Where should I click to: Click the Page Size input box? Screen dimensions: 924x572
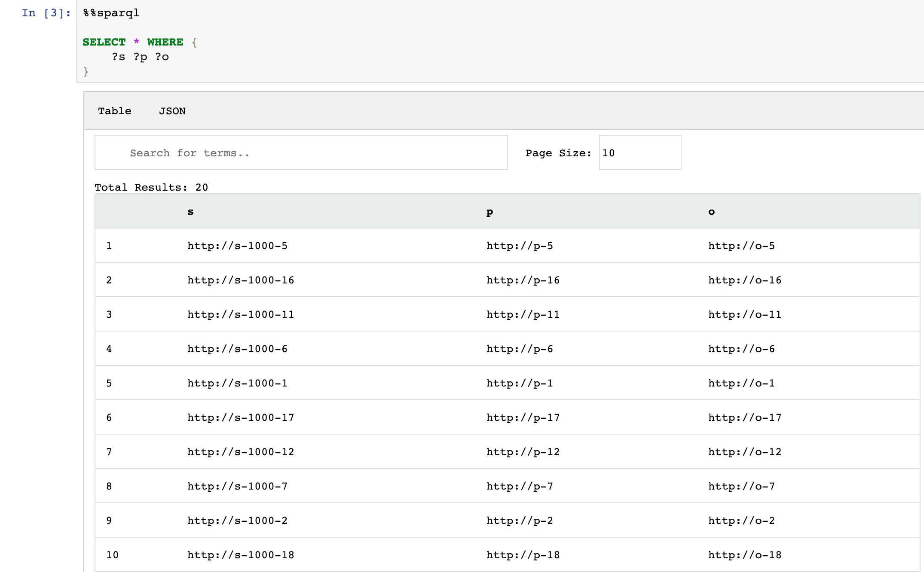pyautogui.click(x=639, y=153)
